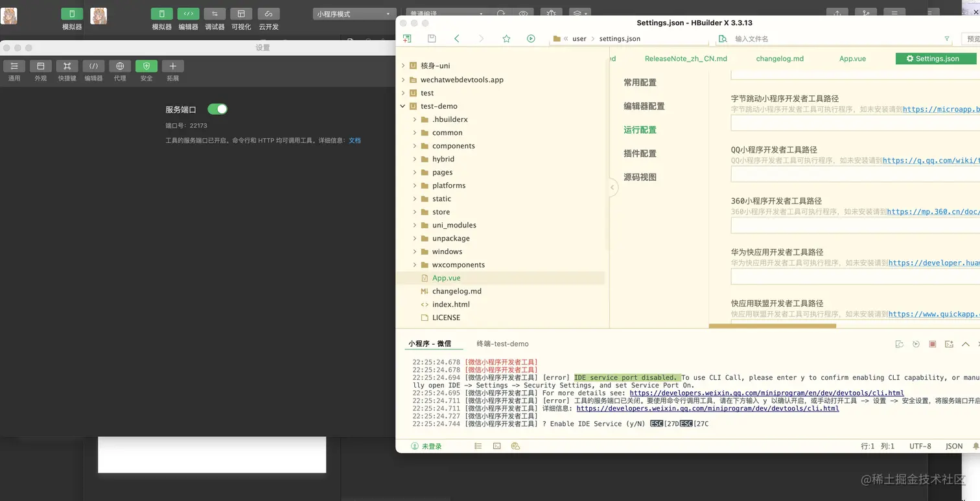Image resolution: width=980 pixels, height=501 pixels.
Task: Click the clear console icon beside collapse arrow
Action: pyautogui.click(x=949, y=344)
